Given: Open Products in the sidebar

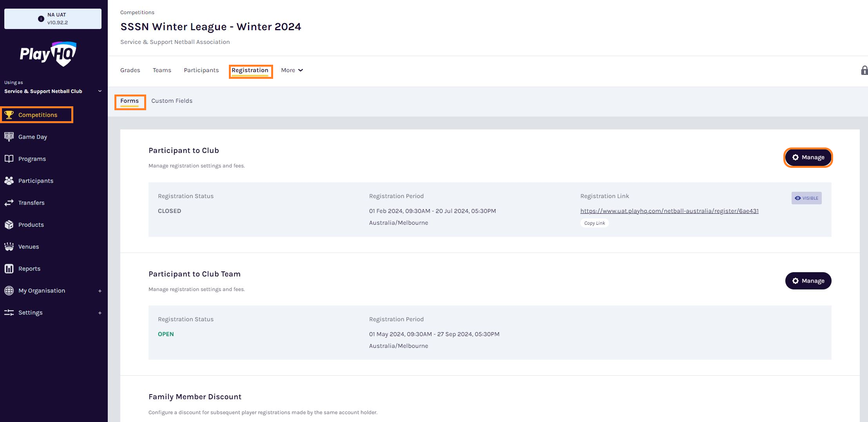Looking at the screenshot, I should (x=31, y=225).
